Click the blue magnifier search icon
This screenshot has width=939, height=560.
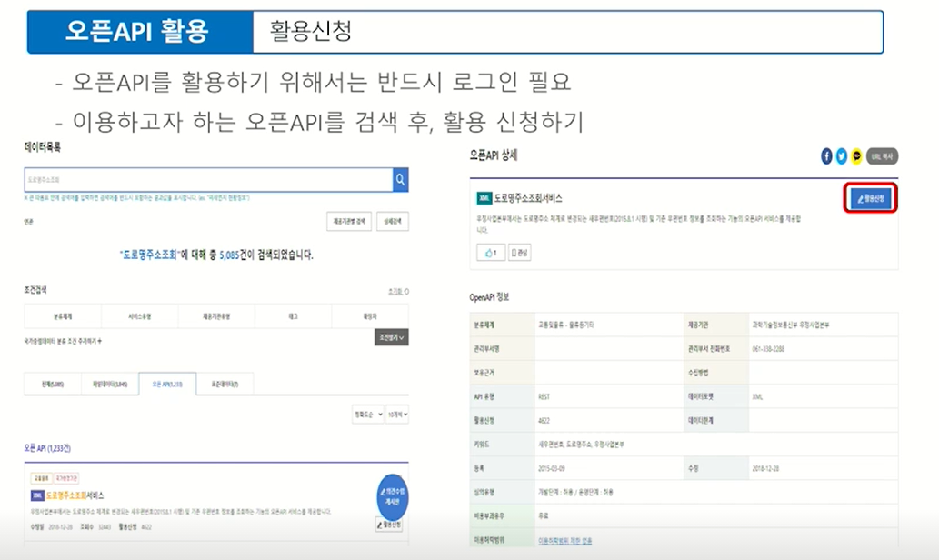click(x=401, y=180)
